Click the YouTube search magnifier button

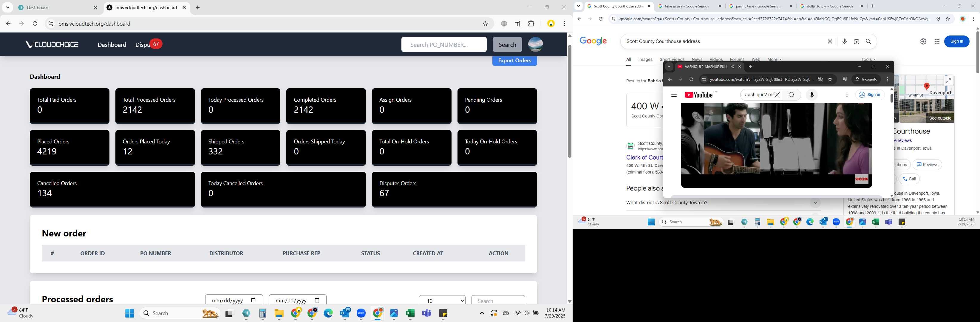(791, 95)
